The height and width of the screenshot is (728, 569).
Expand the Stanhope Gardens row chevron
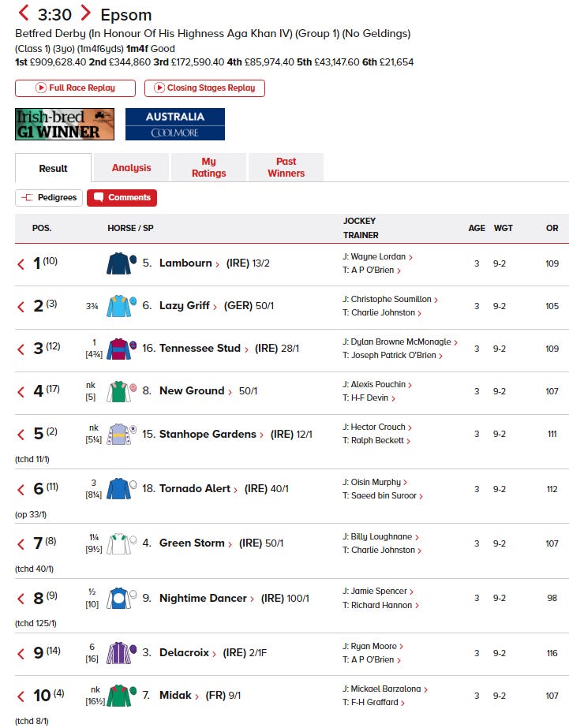pos(21,435)
